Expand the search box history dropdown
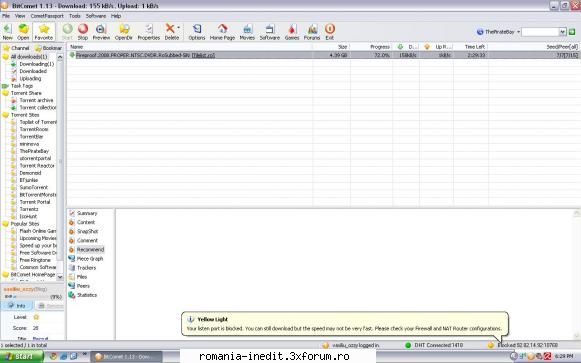581x363 pixels. tap(562, 32)
